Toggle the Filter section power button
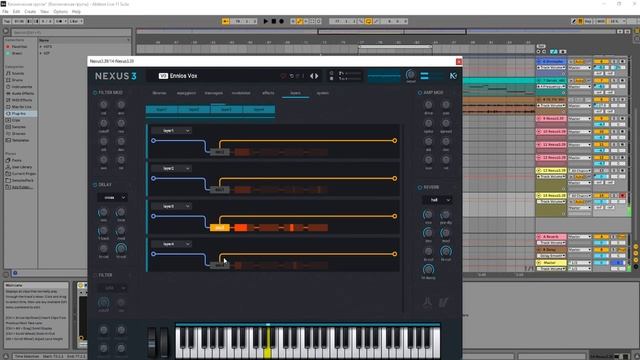640x360 pixels. click(95, 276)
